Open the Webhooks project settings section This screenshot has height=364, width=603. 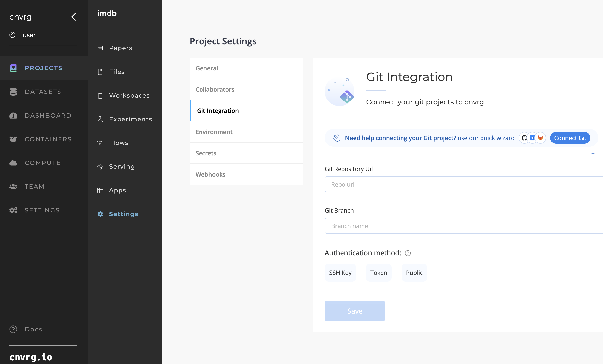[211, 174]
